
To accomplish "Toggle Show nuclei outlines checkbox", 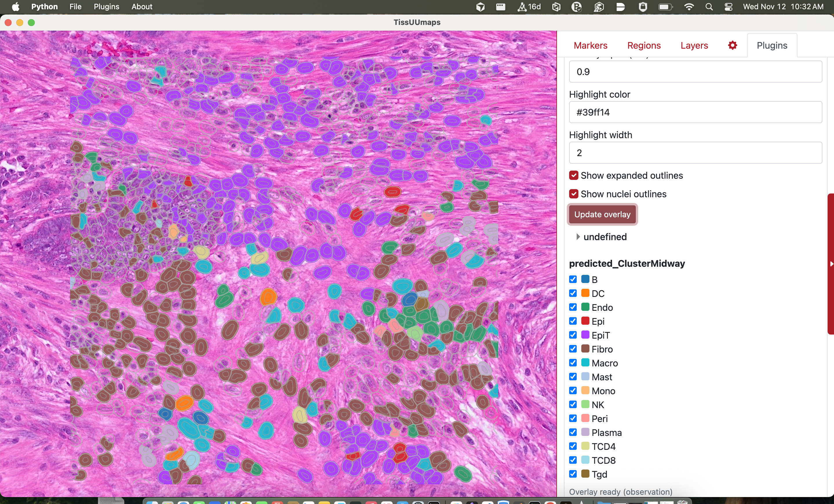I will (x=573, y=194).
